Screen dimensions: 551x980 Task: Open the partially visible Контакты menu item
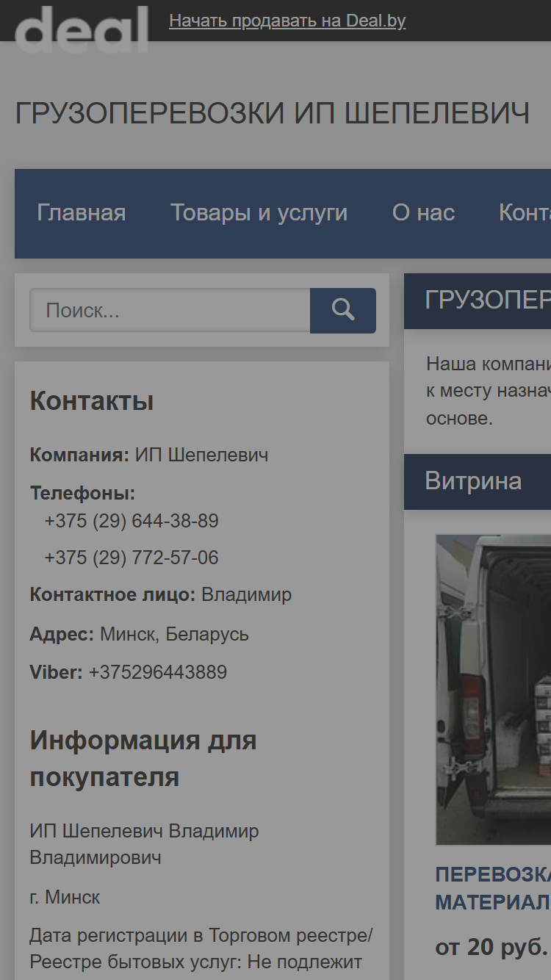click(525, 213)
